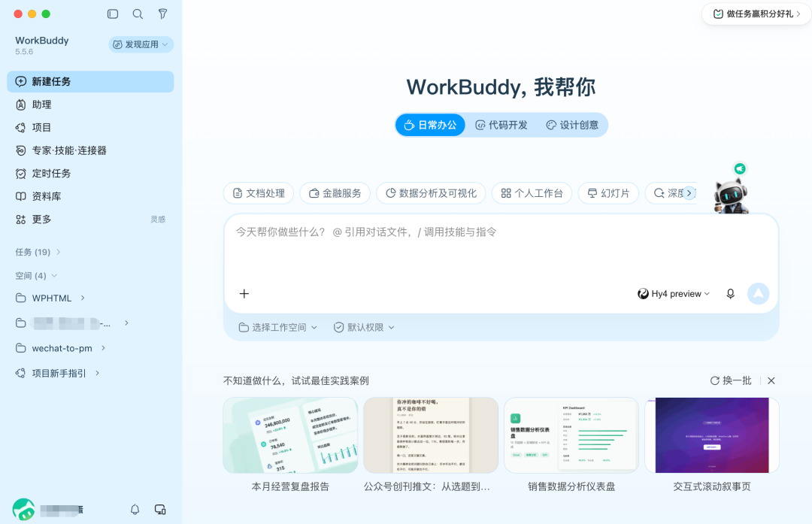
Task: Choose the 个人工作台 chip
Action: coord(532,193)
